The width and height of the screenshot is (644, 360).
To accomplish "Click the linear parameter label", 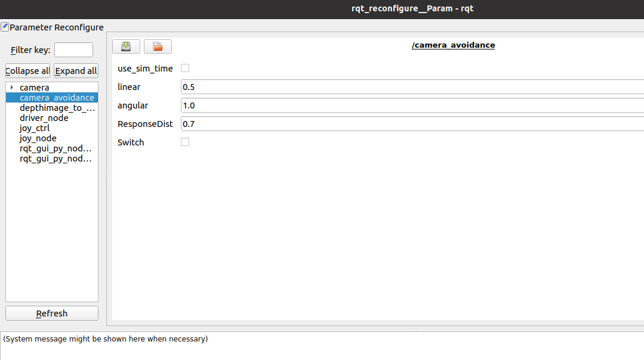I will click(129, 87).
